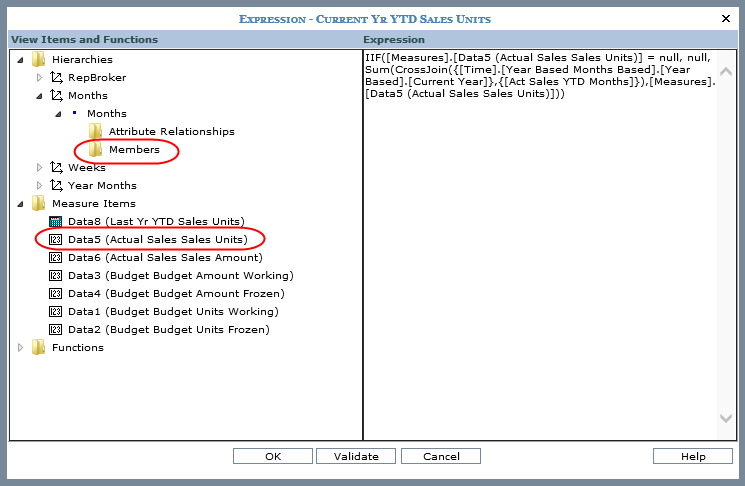Image resolution: width=745 pixels, height=486 pixels.
Task: Expand the Year Months hierarchy
Action: [x=40, y=186]
